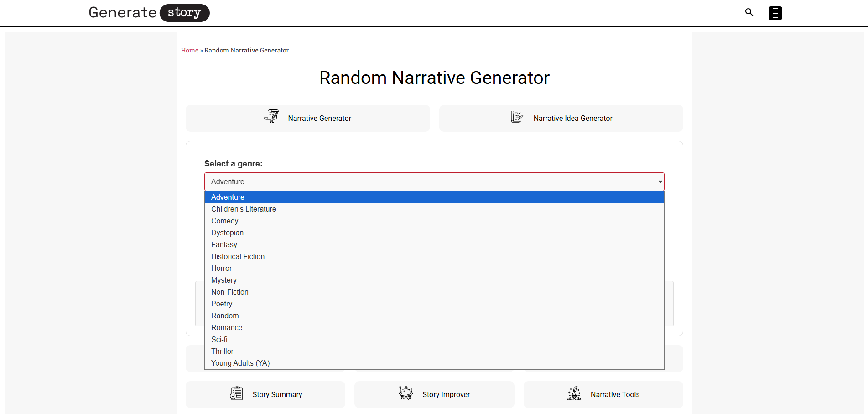Select the Sci-fi genre option

click(219, 339)
